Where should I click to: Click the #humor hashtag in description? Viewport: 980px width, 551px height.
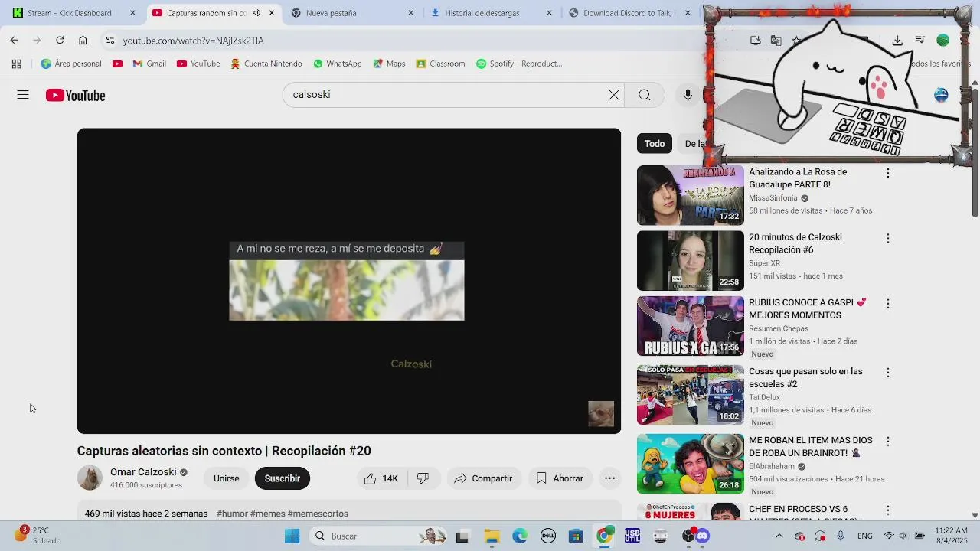point(232,514)
